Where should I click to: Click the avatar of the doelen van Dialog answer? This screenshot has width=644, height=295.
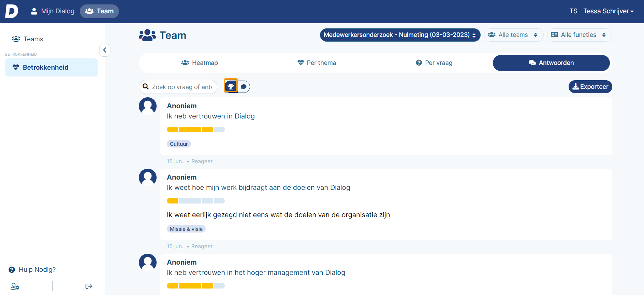(148, 178)
